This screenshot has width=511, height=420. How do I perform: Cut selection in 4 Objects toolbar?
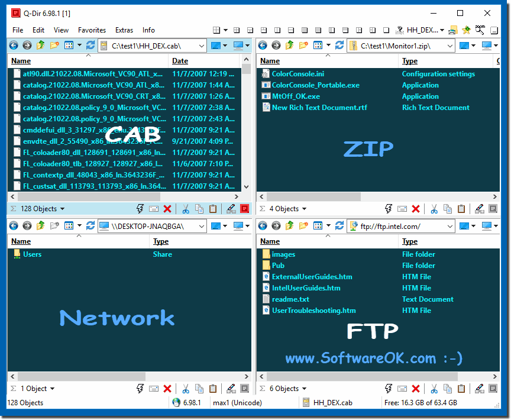click(x=434, y=209)
